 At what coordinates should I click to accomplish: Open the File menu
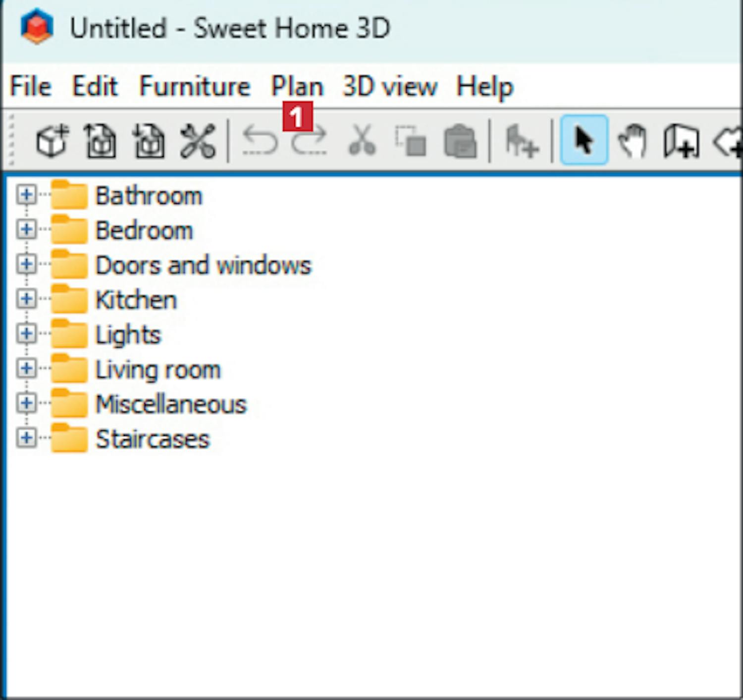coord(31,87)
